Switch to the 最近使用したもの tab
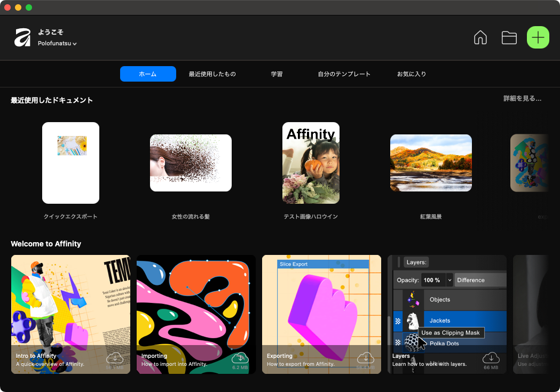Viewport: 560px width, 392px height. point(212,74)
